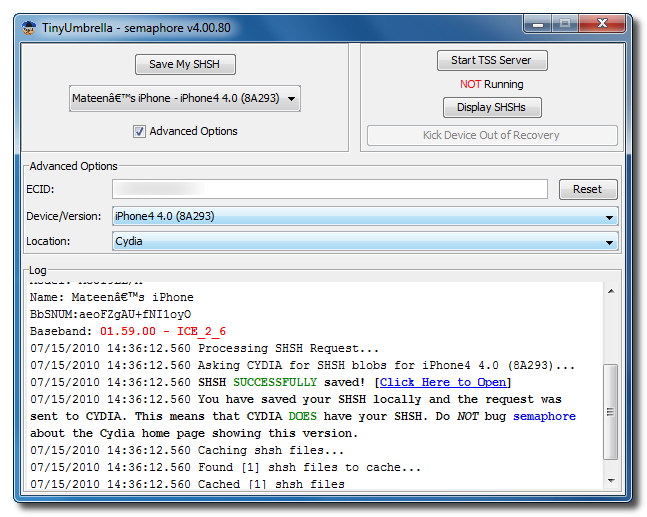Image resolution: width=647 pixels, height=517 pixels.
Task: Click the Display SHSHs button
Action: click(491, 107)
